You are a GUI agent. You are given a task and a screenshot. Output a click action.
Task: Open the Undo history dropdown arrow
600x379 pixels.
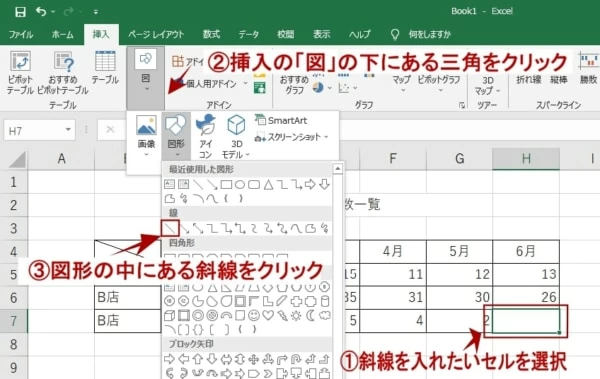pos(53,12)
